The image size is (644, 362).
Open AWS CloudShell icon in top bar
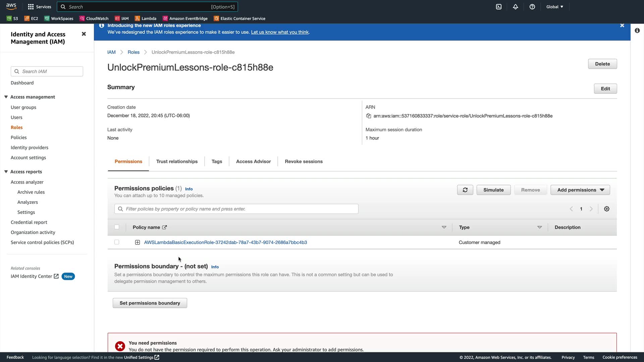(x=499, y=7)
